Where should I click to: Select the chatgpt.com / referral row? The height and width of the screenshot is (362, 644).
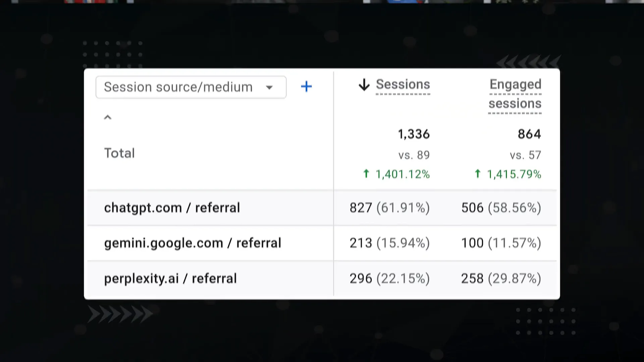coord(172,207)
